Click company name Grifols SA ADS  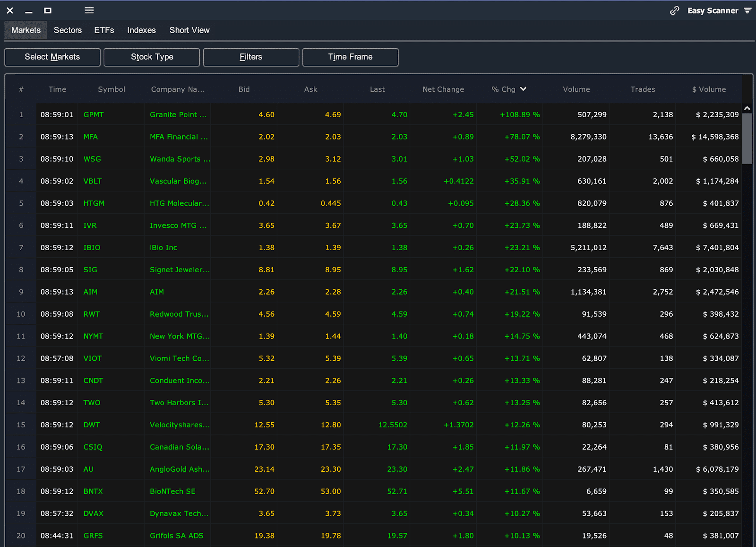(176, 536)
